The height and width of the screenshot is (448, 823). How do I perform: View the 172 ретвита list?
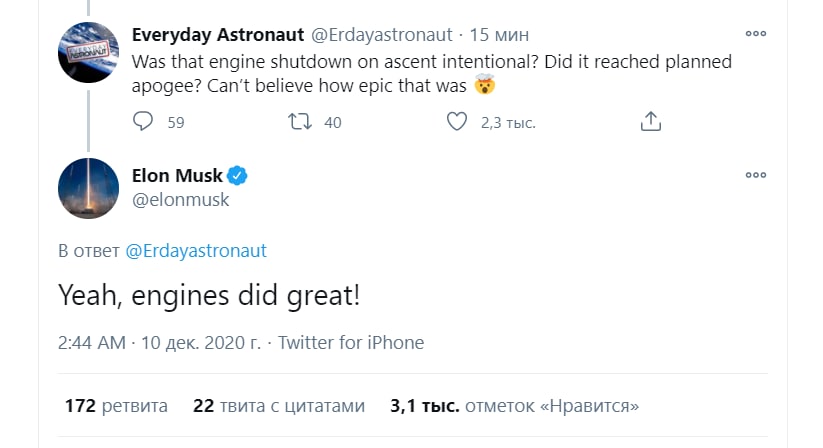pos(117,406)
